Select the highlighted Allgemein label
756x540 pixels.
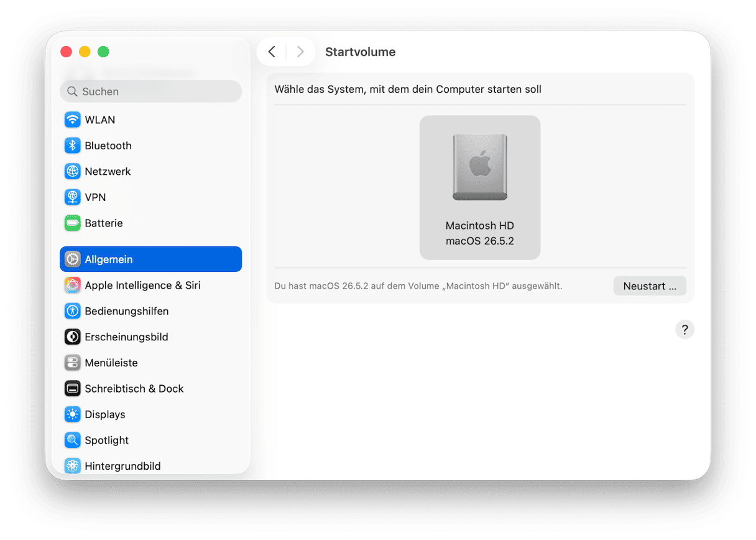pos(109,259)
